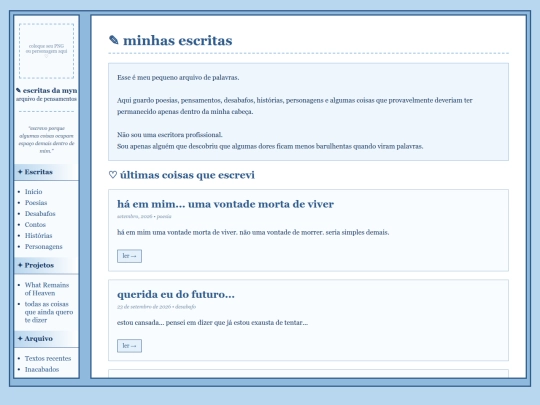Click the heart icon beside últimas coisas que escrevi
Screen dimensions: 540x405
113,175
